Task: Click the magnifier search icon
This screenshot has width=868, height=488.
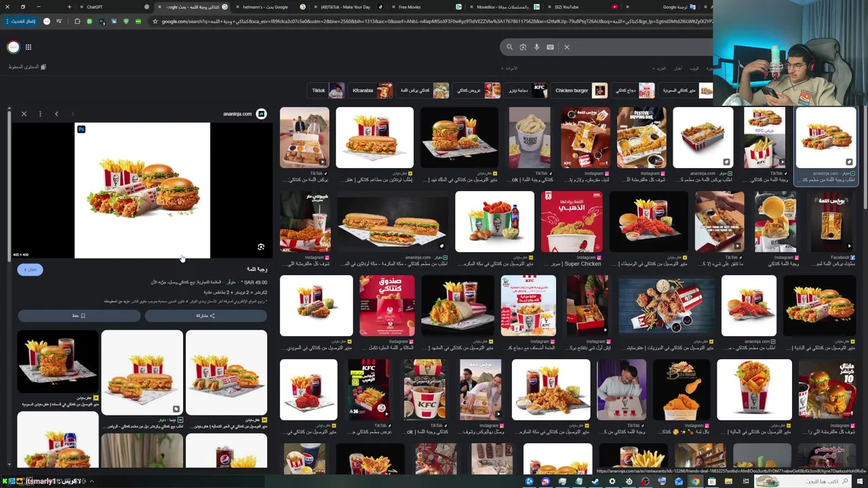Action: pyautogui.click(x=509, y=47)
